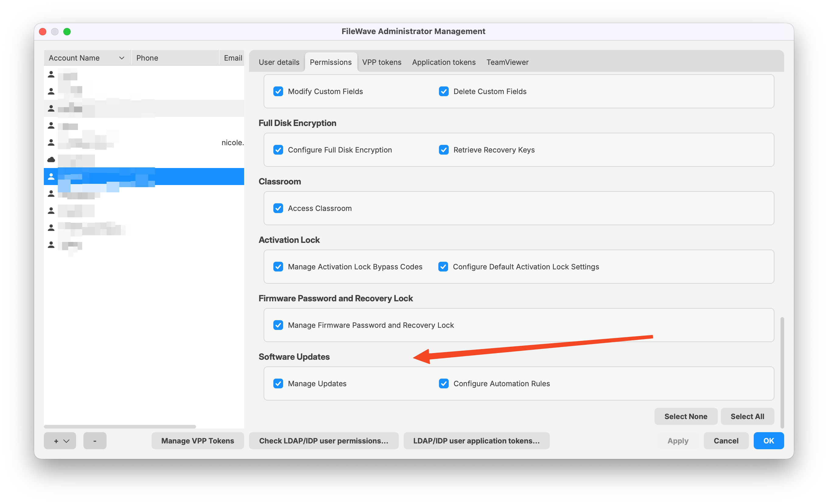Uncheck Manage Updates checkbox
The image size is (828, 504).
pyautogui.click(x=278, y=383)
